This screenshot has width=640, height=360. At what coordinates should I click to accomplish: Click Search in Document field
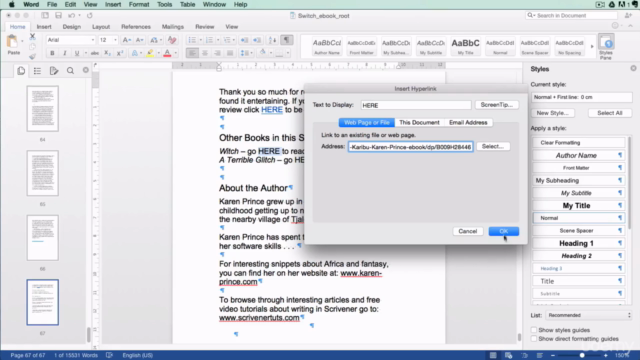[x=571, y=16]
